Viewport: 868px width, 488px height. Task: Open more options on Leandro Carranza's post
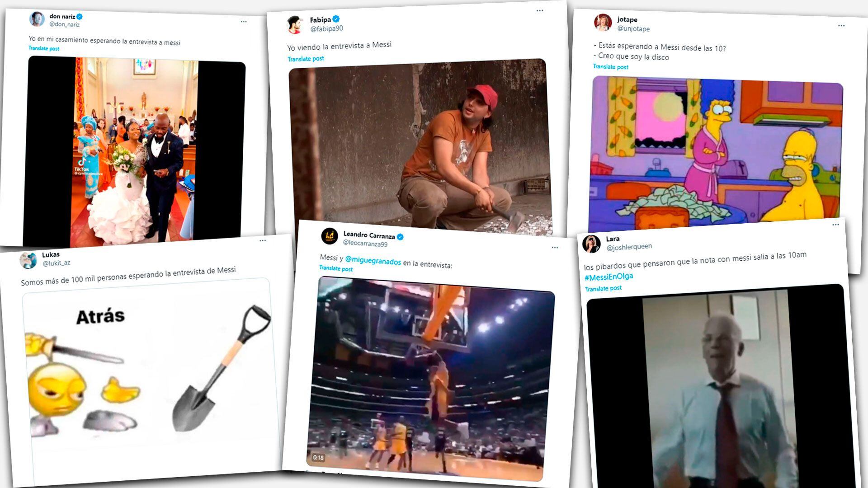pos(555,248)
